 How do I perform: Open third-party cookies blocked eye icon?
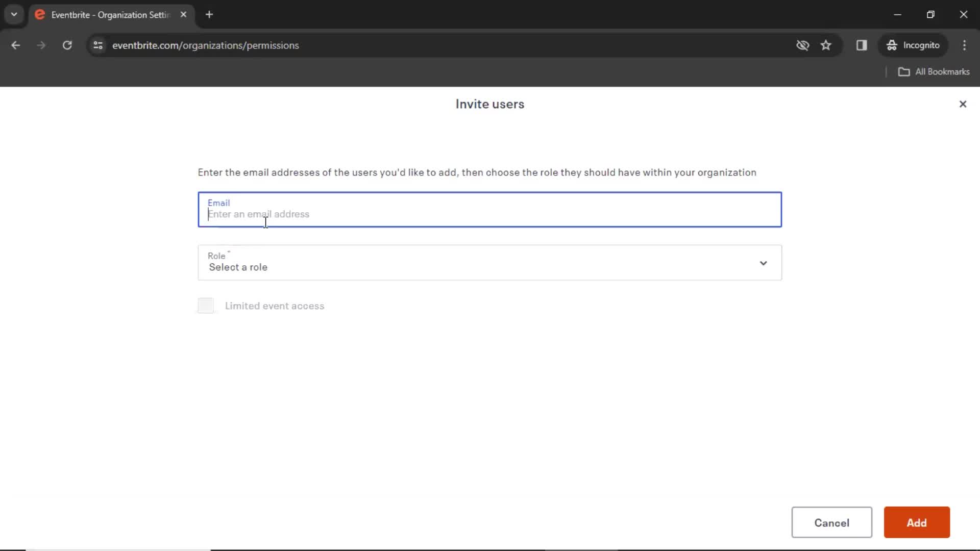[x=802, y=45]
